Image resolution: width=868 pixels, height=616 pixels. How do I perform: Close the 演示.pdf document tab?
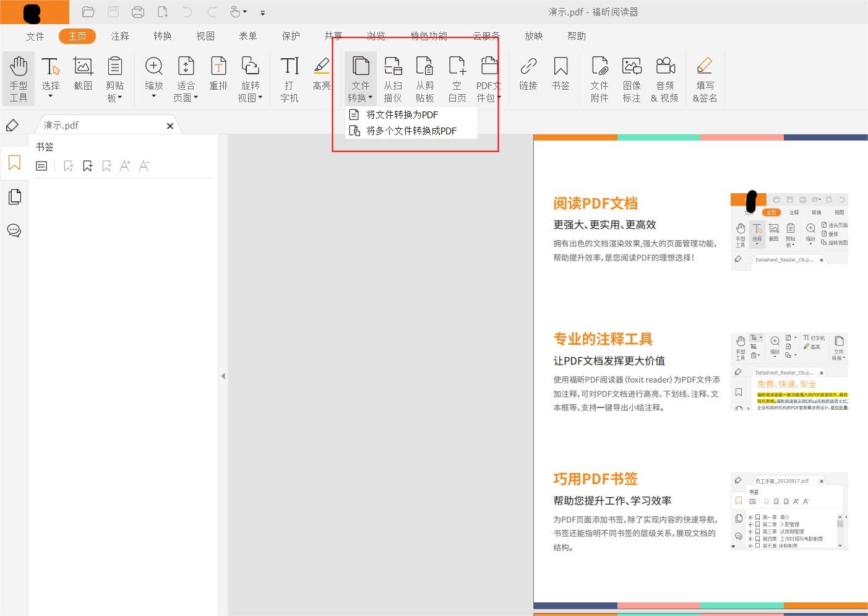(170, 125)
